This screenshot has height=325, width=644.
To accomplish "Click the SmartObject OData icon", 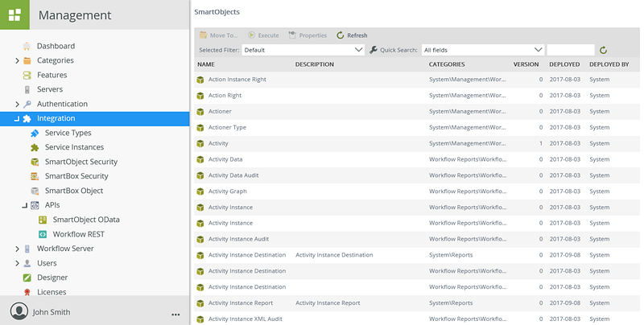I will click(x=43, y=220).
